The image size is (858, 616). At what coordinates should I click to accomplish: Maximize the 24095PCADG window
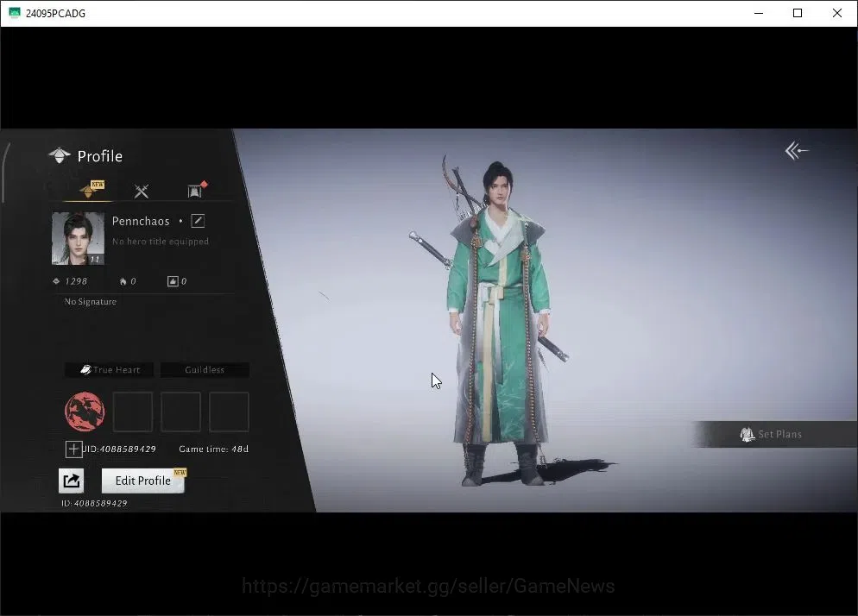click(798, 13)
